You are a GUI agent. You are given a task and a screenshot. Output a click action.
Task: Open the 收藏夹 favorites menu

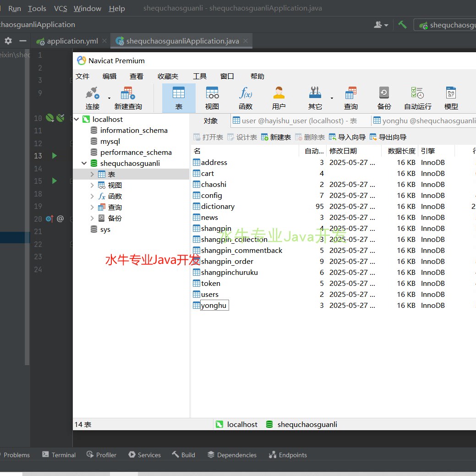point(168,76)
